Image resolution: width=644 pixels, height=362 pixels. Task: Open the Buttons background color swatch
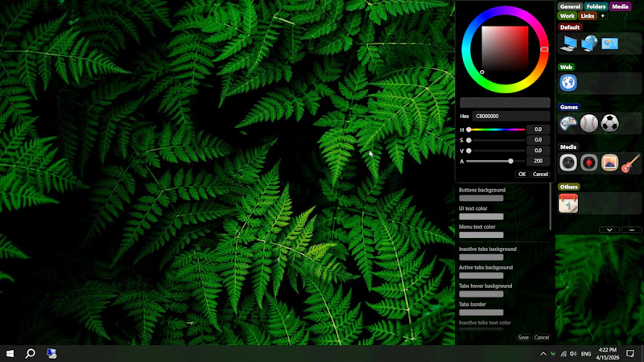pos(481,198)
